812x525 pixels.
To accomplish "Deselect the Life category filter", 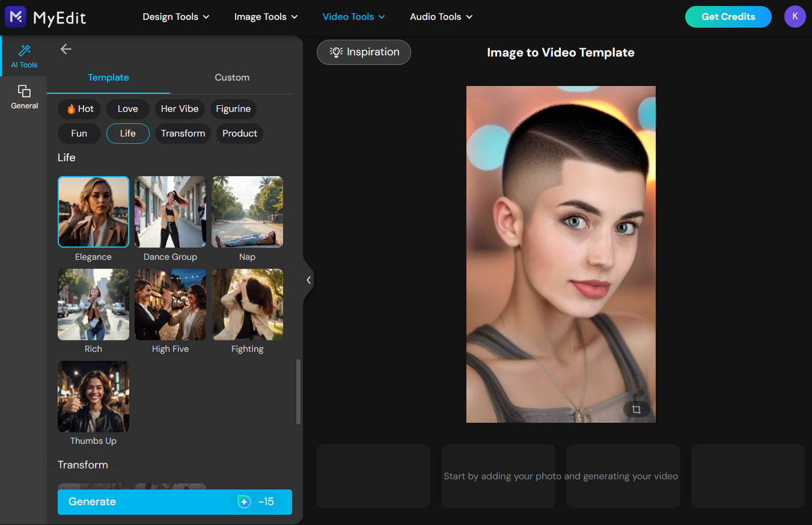I will (x=127, y=134).
